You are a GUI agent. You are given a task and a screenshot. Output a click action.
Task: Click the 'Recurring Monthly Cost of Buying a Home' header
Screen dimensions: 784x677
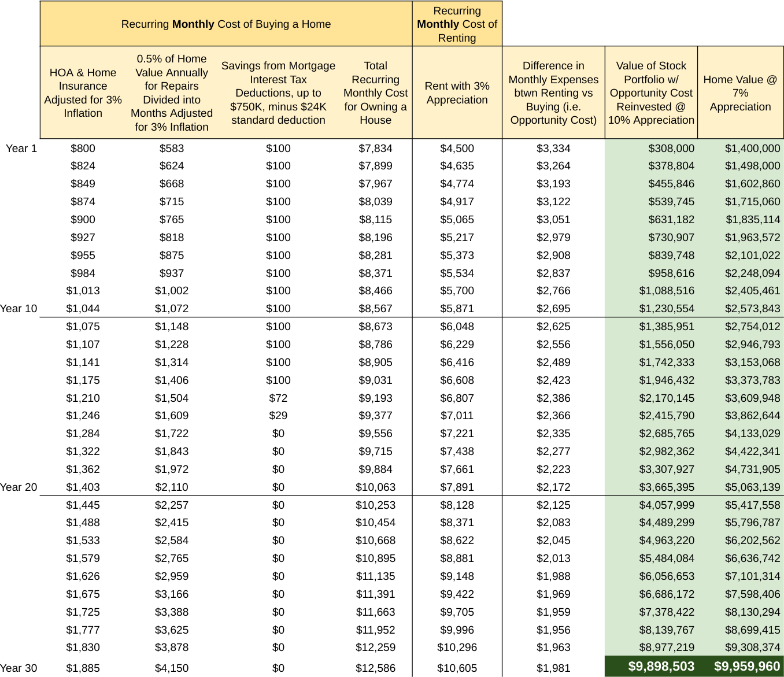pyautogui.click(x=226, y=24)
